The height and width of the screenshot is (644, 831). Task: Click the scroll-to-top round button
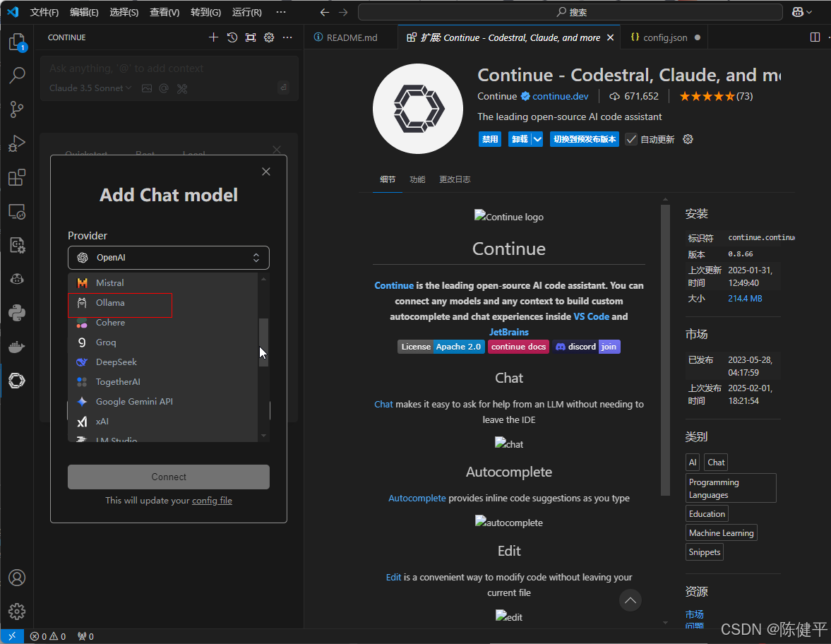pos(630,600)
